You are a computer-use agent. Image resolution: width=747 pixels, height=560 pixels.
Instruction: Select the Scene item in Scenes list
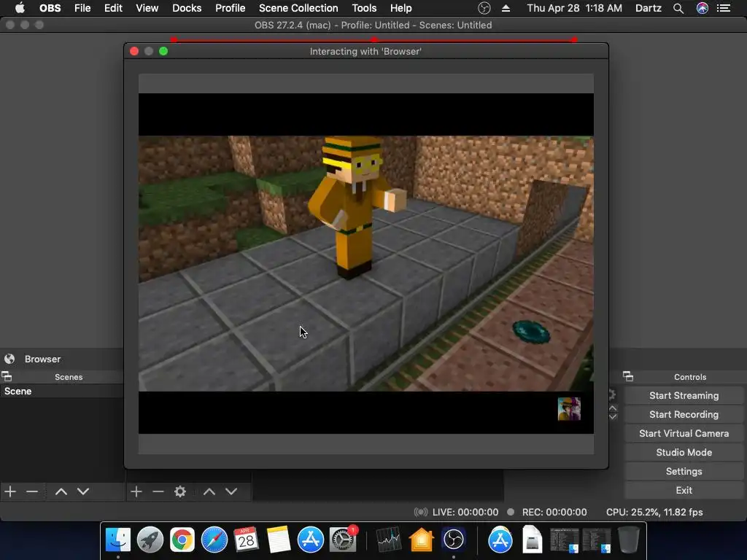click(x=62, y=391)
